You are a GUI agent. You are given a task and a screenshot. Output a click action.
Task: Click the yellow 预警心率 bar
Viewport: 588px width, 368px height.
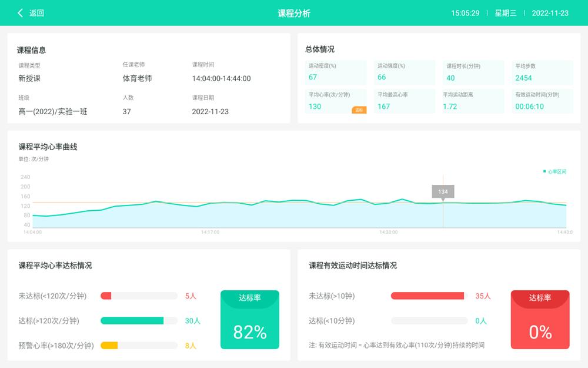click(109, 346)
